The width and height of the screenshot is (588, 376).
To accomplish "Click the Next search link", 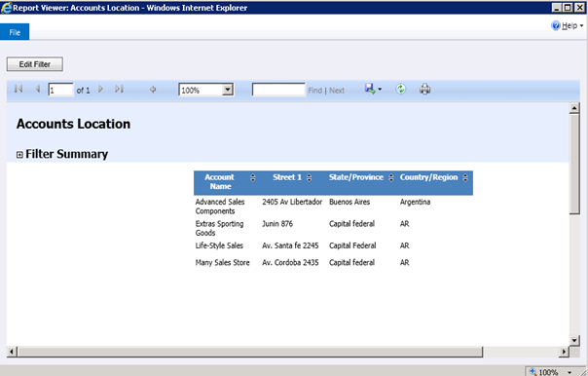I will (337, 91).
